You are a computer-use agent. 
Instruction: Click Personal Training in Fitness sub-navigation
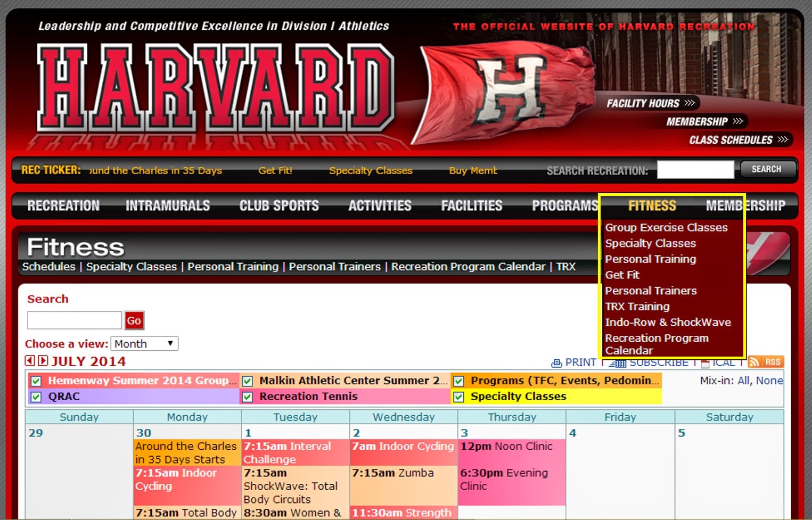tap(233, 267)
